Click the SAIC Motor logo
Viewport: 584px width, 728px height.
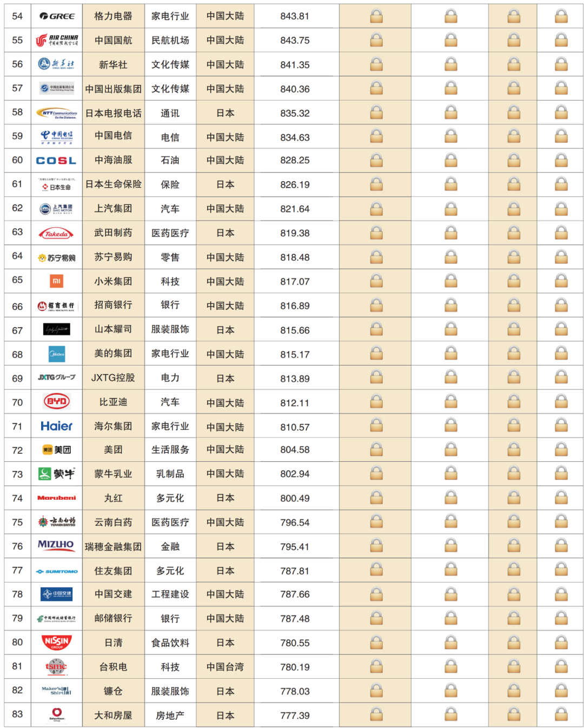(57, 209)
